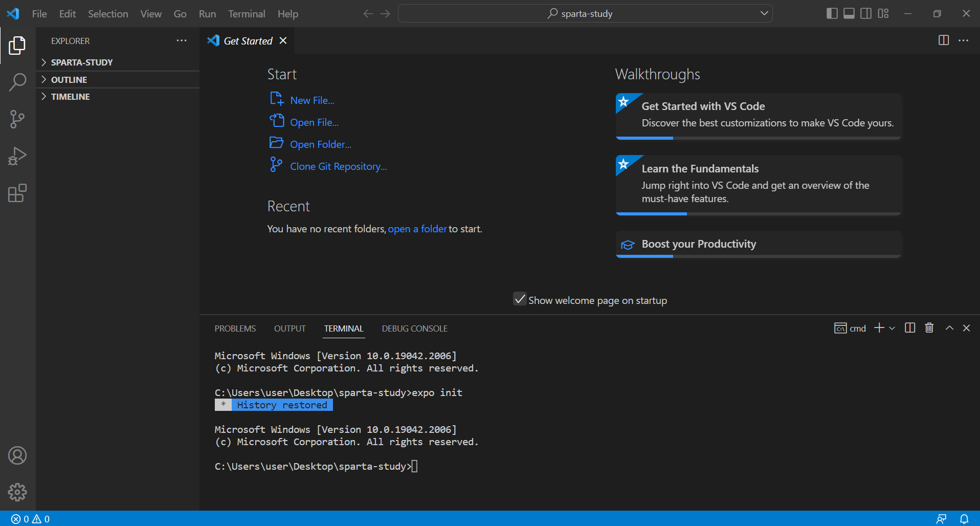This screenshot has height=526, width=980.
Task: Open the launch profile dropdown arrow
Action: (x=892, y=328)
